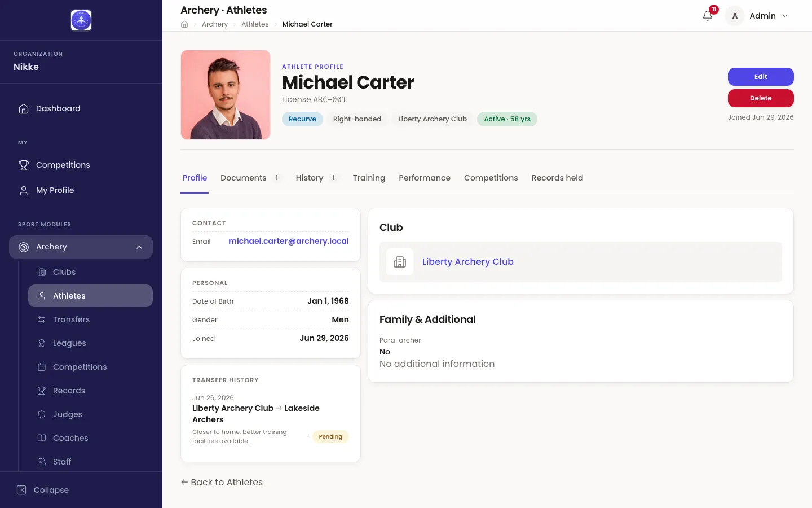Viewport: 812px width, 508px height.
Task: Click the Competitions trophy icon under MY
Action: click(x=24, y=165)
